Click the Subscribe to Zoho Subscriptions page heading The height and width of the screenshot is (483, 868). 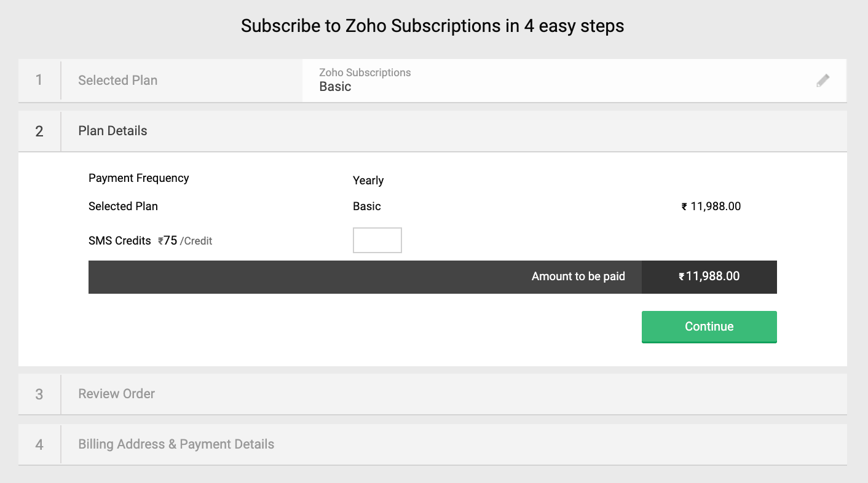[432, 26]
